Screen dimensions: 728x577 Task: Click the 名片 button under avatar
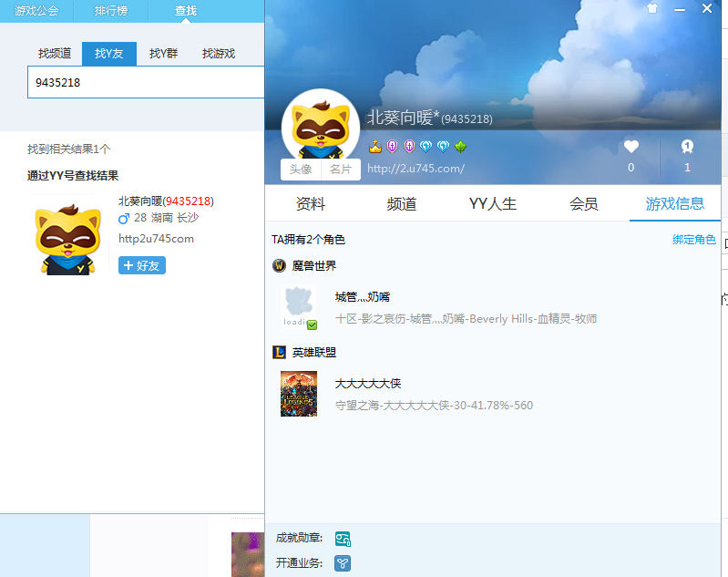[x=341, y=170]
